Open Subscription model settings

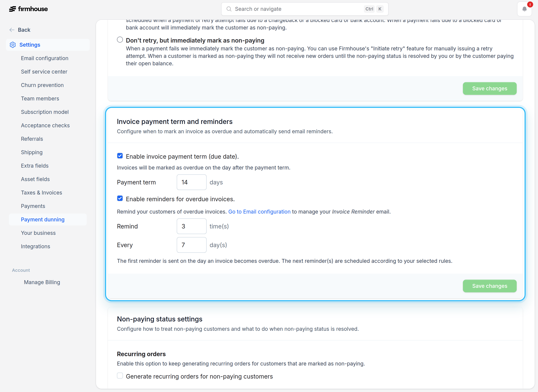[45, 112]
